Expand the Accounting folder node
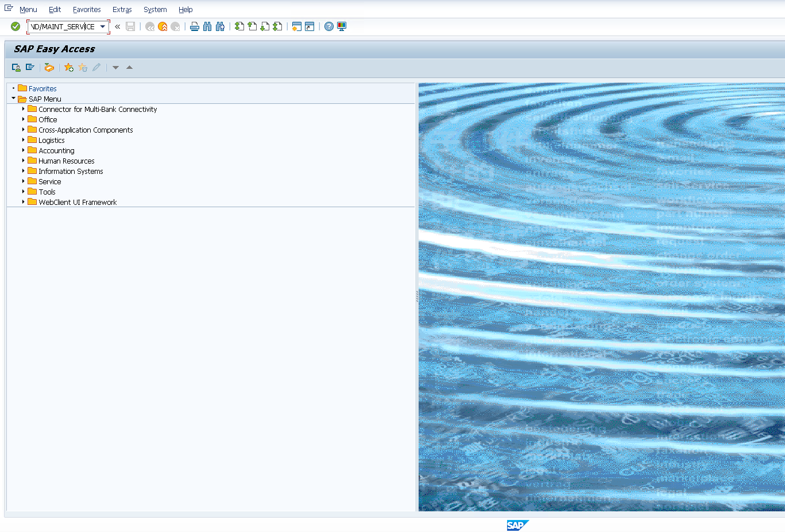 coord(24,150)
